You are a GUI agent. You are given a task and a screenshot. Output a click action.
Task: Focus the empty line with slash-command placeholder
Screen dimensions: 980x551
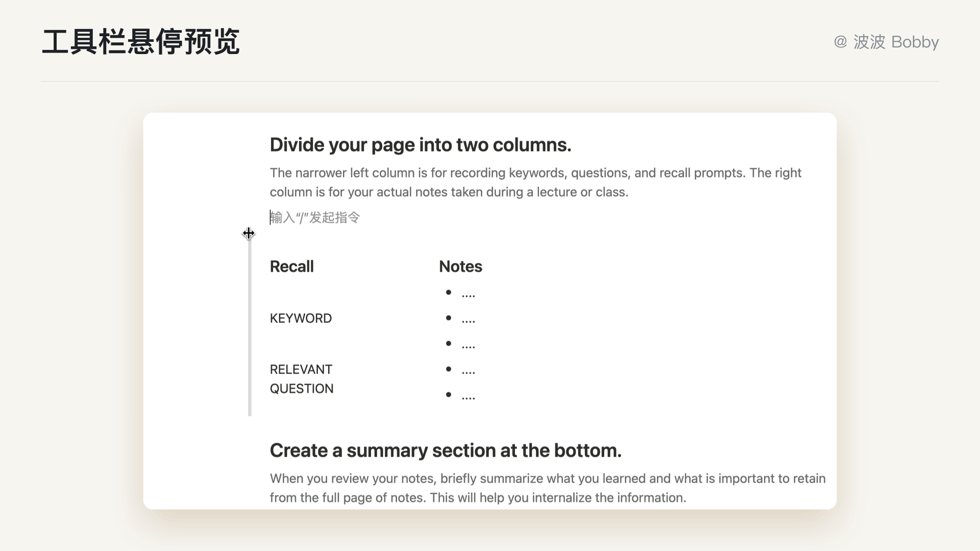tap(315, 218)
